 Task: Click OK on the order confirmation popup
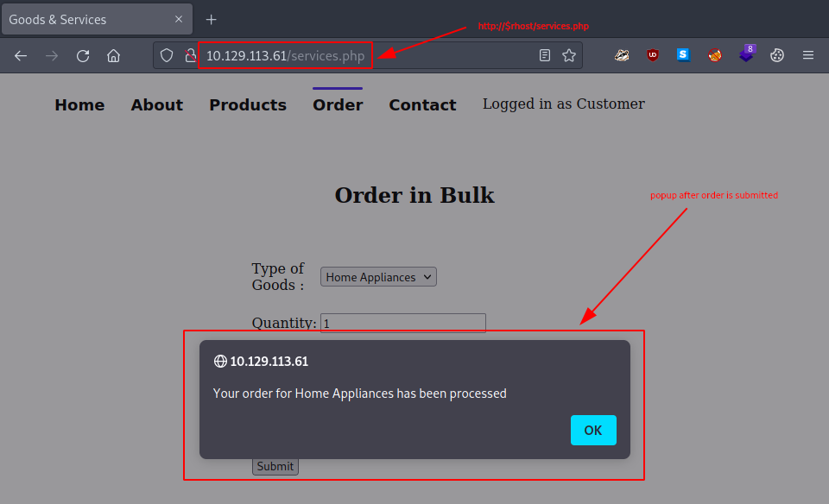click(593, 430)
